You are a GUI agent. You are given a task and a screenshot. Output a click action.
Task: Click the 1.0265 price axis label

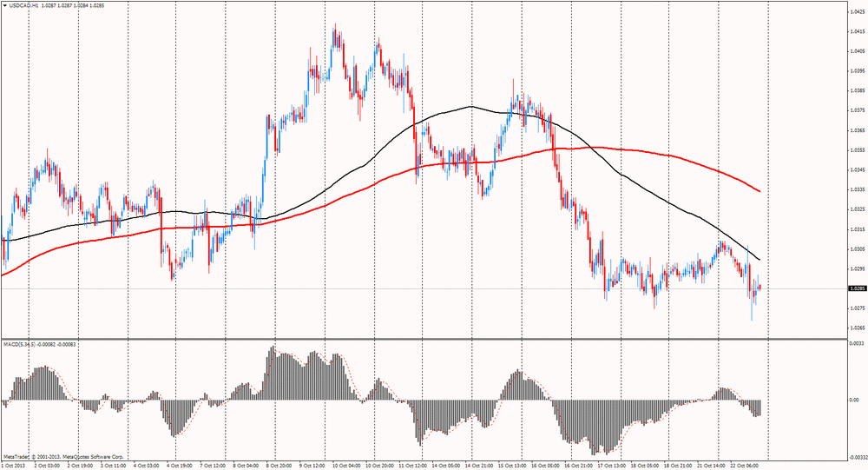858,328
